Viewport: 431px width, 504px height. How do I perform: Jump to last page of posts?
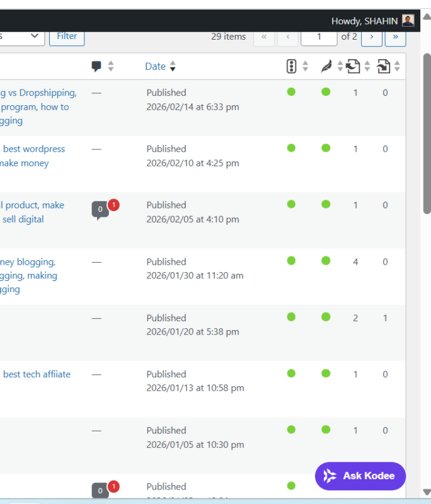click(x=395, y=37)
